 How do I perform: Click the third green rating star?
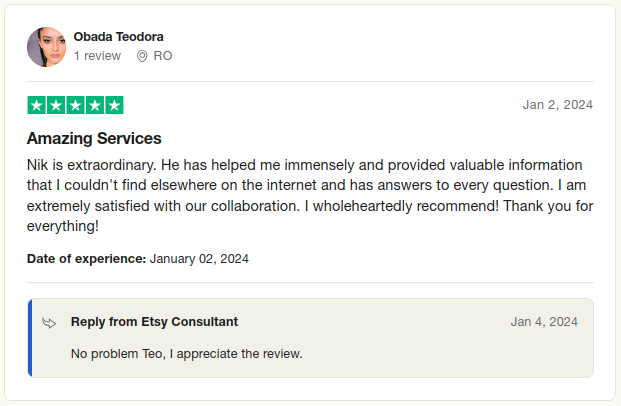[x=75, y=105]
